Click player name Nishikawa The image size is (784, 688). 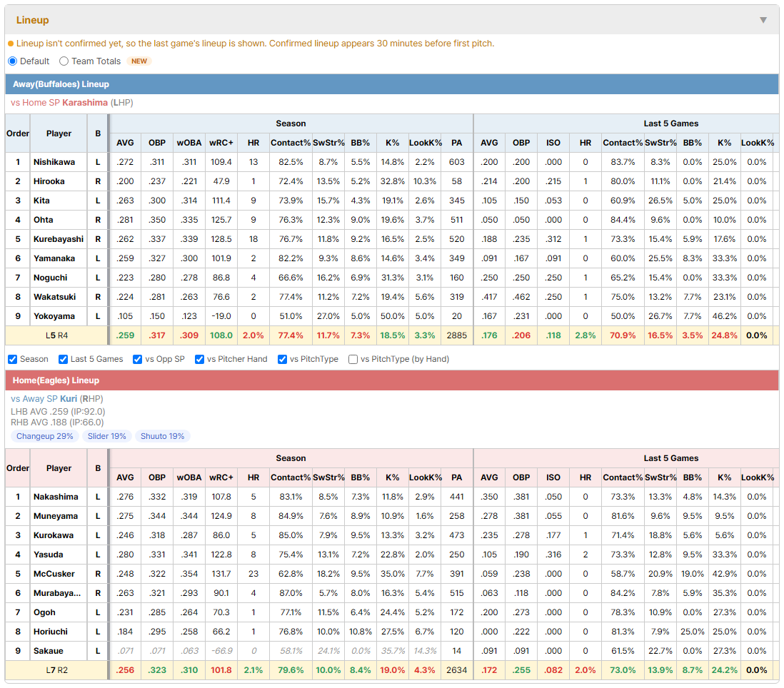coord(54,162)
